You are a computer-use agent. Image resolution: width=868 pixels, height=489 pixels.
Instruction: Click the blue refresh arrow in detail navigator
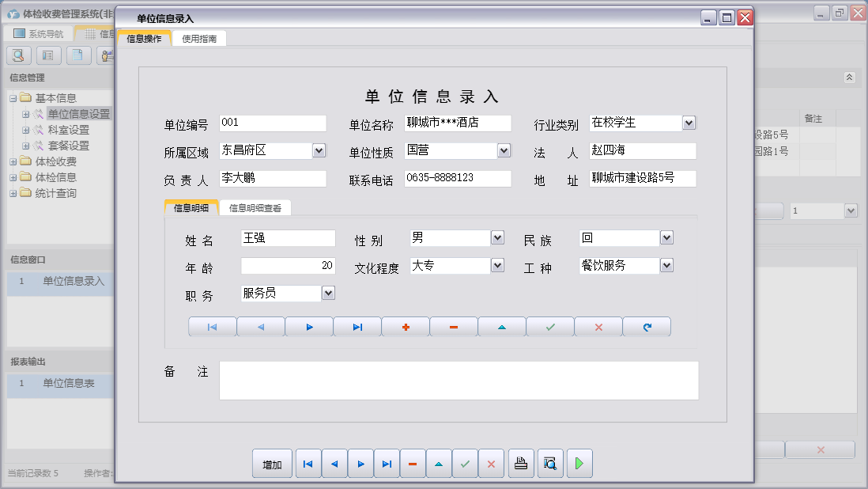point(647,328)
